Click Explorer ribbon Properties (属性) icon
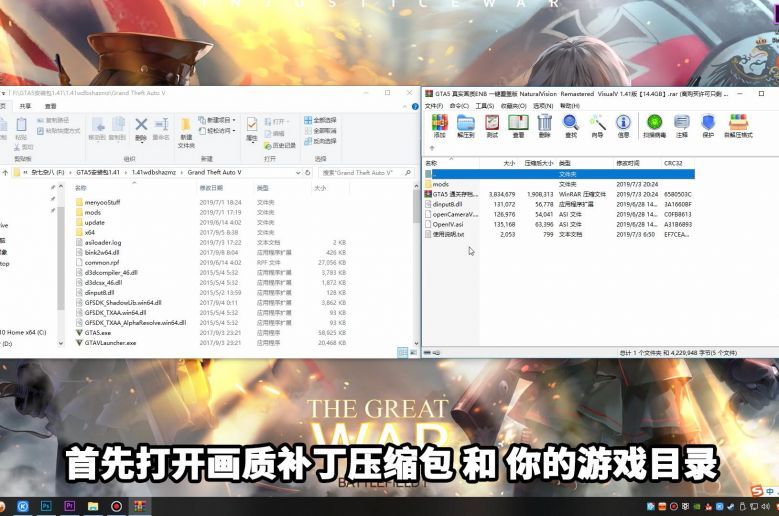 [x=252, y=129]
